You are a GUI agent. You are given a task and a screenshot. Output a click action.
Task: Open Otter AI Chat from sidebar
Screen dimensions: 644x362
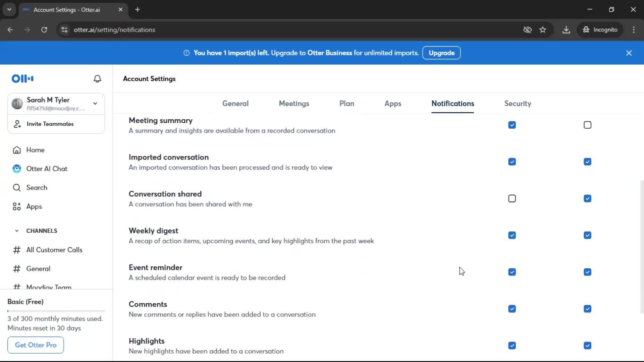47,169
